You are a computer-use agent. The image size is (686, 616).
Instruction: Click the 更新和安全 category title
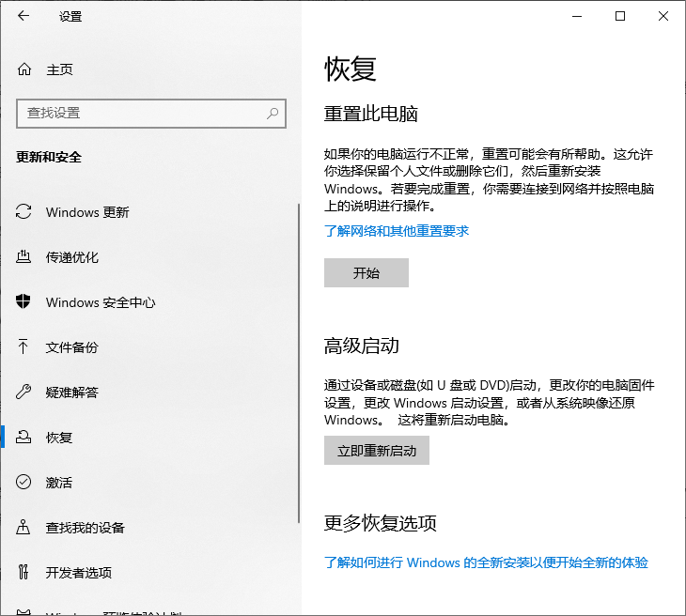[x=49, y=157]
